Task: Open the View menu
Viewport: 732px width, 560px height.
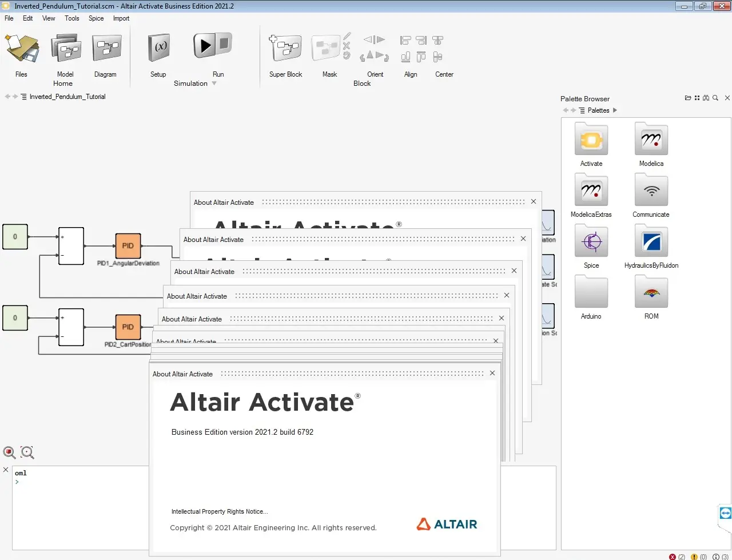Action: pyautogui.click(x=49, y=18)
